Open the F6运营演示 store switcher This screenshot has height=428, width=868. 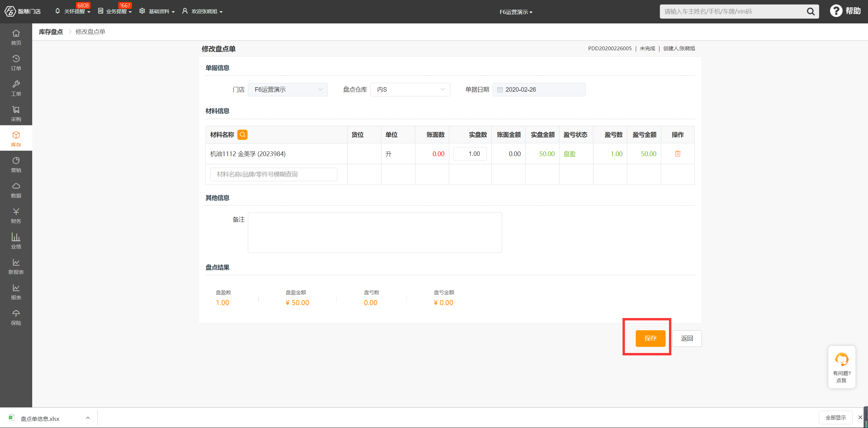click(x=516, y=12)
